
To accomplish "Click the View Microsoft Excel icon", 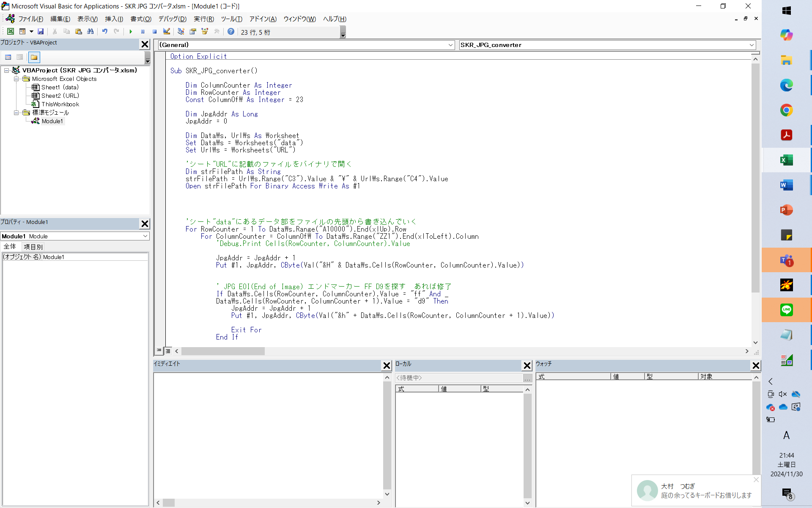I will (11, 32).
